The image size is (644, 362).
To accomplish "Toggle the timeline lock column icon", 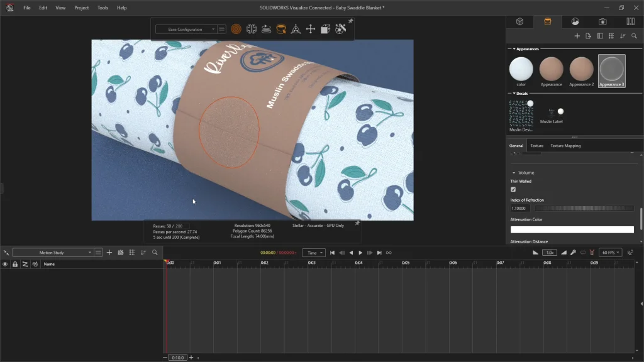I will [15, 265].
